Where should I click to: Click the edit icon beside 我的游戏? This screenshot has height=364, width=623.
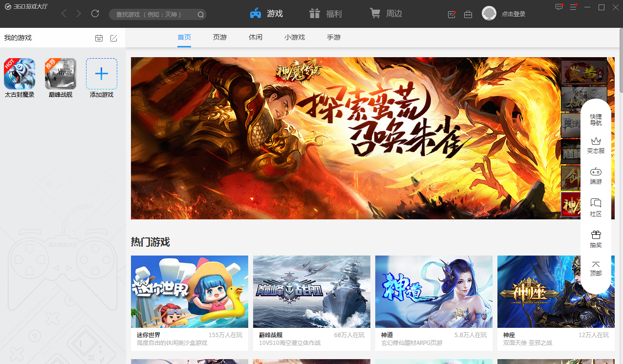point(113,38)
